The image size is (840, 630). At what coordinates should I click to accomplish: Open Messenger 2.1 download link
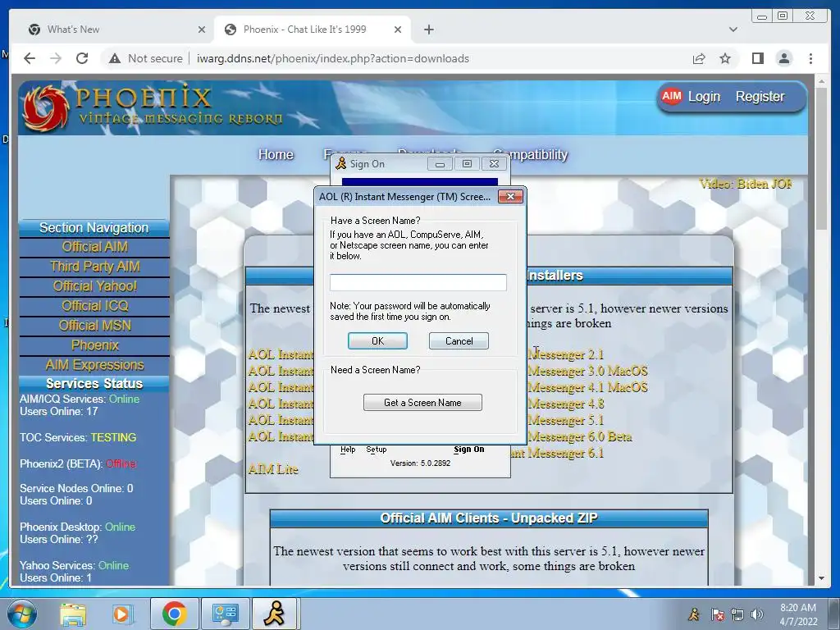tap(566, 354)
